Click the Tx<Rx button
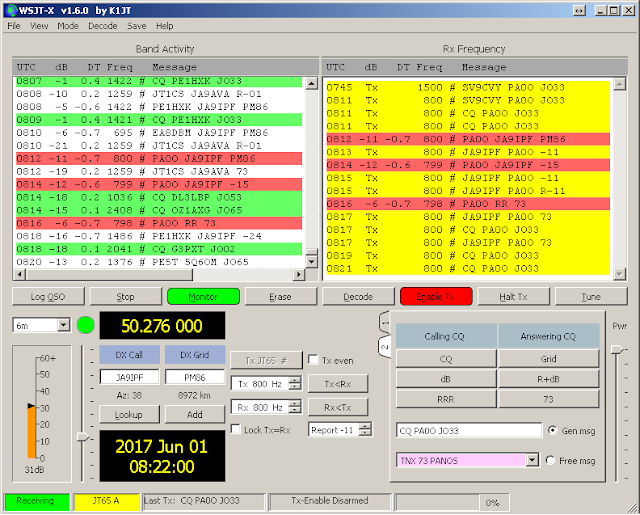 tap(338, 384)
